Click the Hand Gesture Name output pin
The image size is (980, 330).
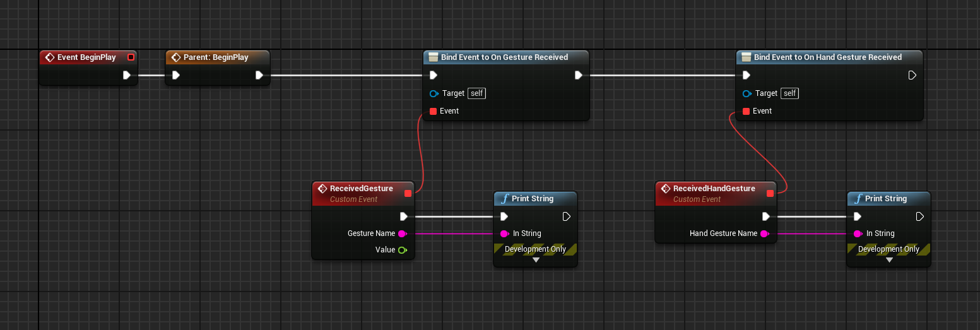[x=764, y=233]
